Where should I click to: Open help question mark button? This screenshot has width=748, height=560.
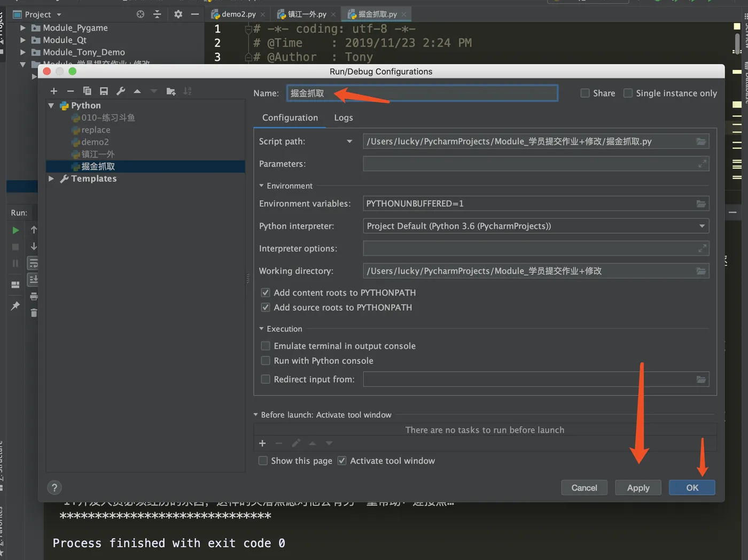click(54, 487)
